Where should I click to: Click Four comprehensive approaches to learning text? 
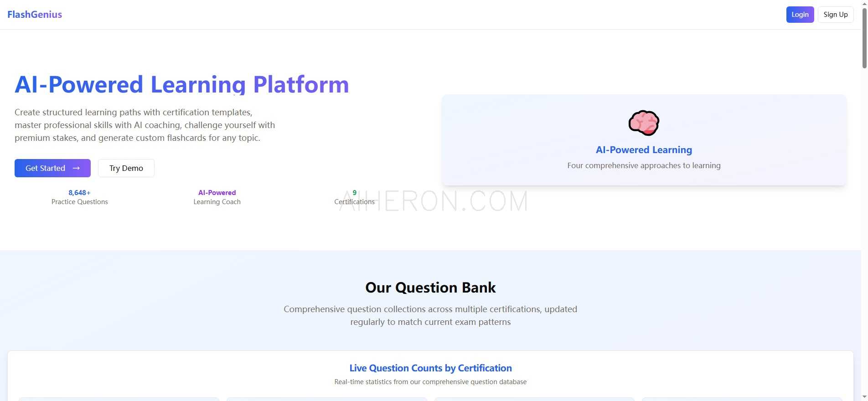coord(644,165)
